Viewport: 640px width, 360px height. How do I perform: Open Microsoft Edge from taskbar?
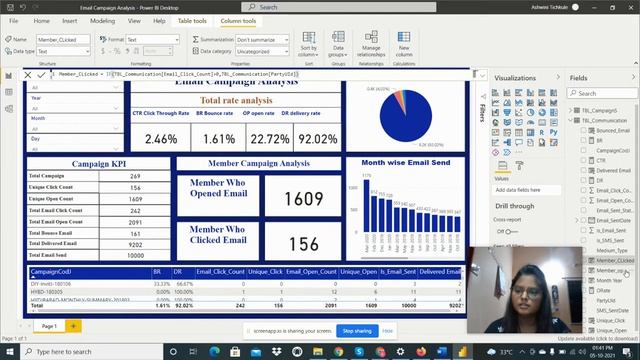[x=214, y=351]
